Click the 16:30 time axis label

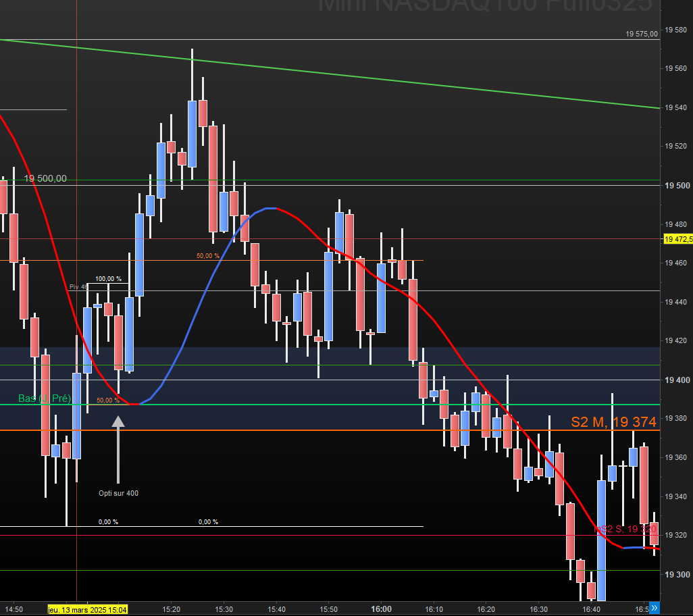point(538,609)
